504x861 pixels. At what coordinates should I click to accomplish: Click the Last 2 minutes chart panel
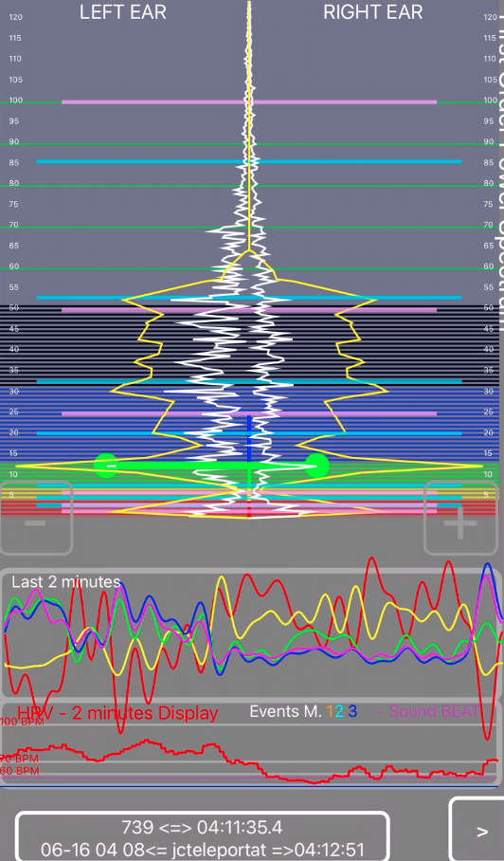pos(251,634)
